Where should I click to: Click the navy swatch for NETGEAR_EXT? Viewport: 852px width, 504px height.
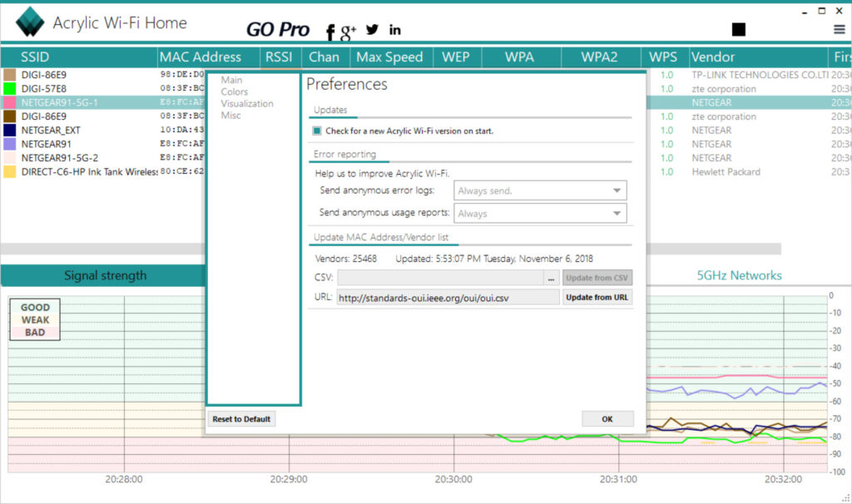pos(10,130)
